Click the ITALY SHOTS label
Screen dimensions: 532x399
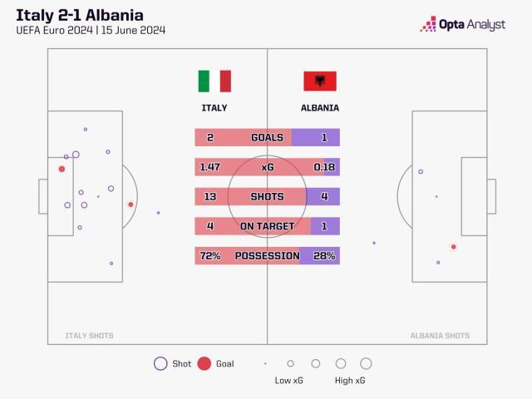click(x=90, y=336)
